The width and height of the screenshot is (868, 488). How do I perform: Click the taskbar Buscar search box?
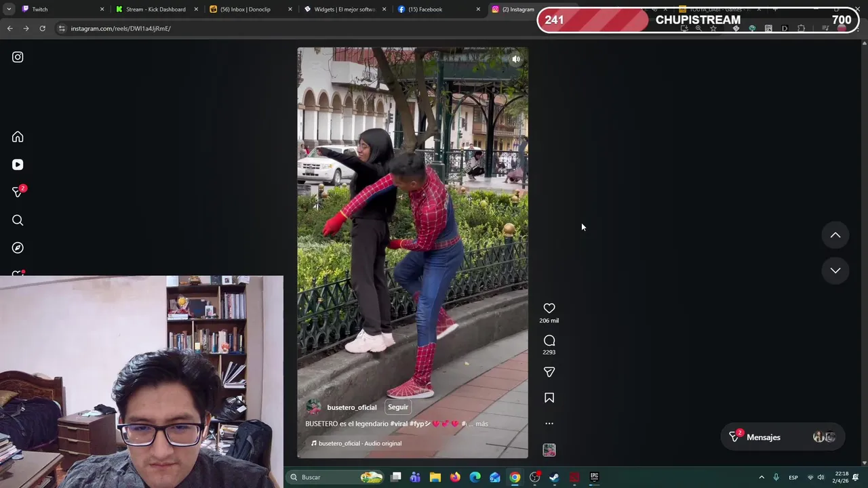click(336, 477)
